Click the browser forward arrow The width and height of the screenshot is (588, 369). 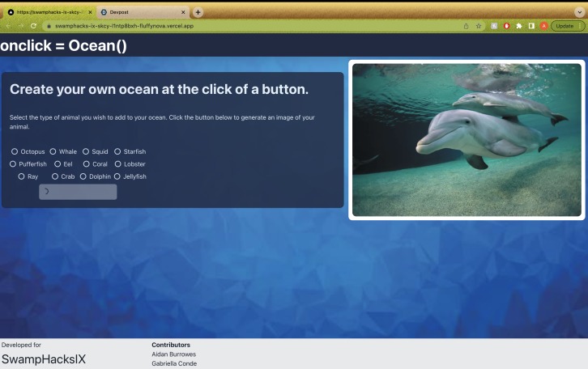tap(21, 26)
